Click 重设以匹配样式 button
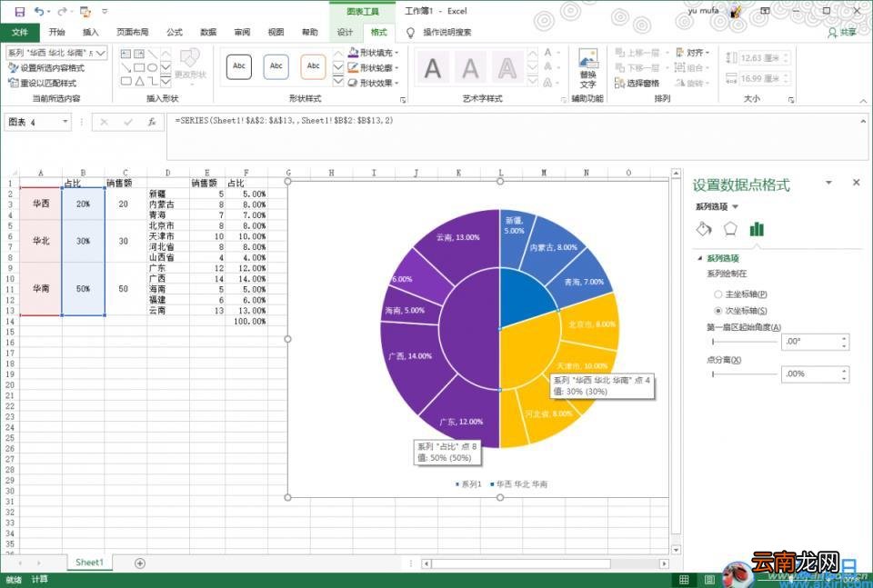This screenshot has height=588, width=873. click(x=43, y=83)
